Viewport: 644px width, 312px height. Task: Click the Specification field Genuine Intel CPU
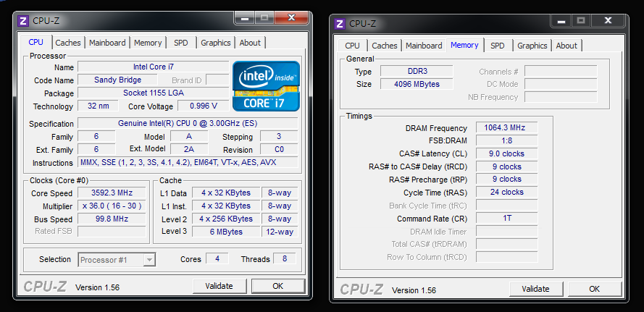pos(188,123)
